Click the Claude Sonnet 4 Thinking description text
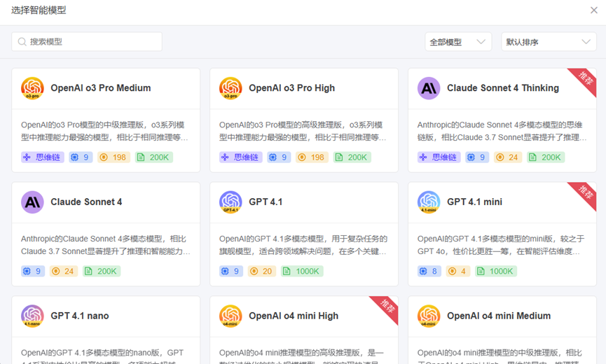Viewport: 606px width, 364px height. (502, 131)
